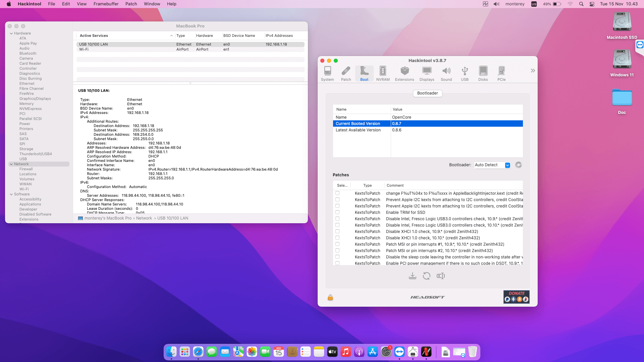Open Finder from the Dock

pos(171,352)
